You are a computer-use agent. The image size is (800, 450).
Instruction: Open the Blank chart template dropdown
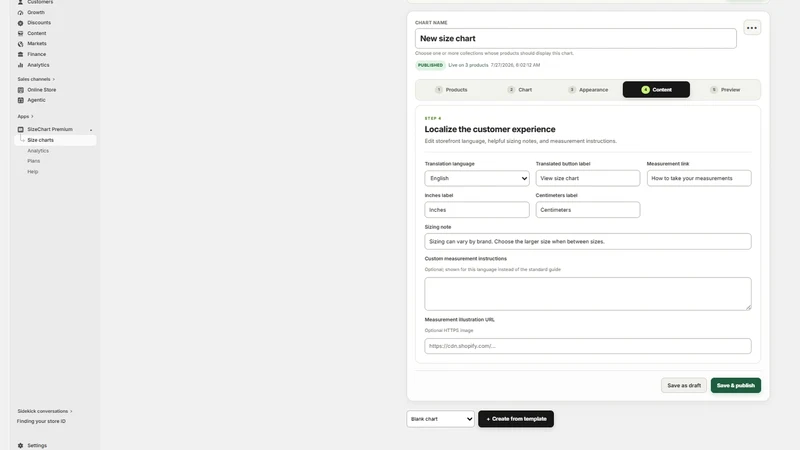(440, 419)
